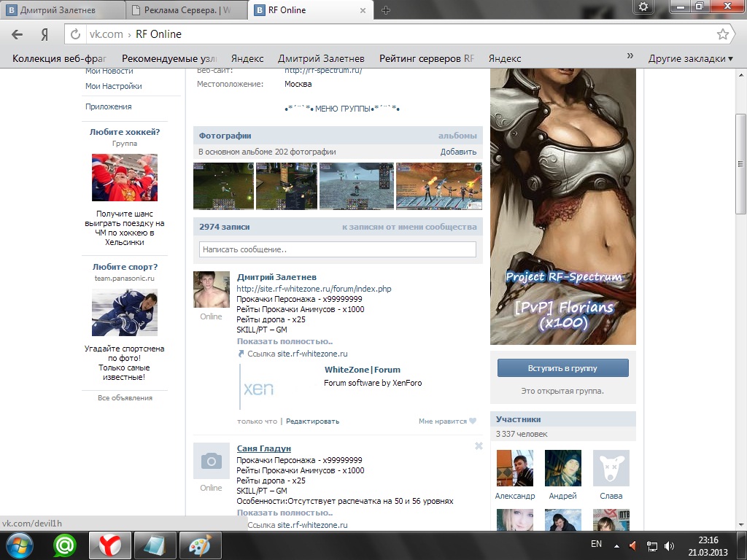The height and width of the screenshot is (560, 747).
Task: Open Notepad taskbar icon
Action: click(155, 545)
